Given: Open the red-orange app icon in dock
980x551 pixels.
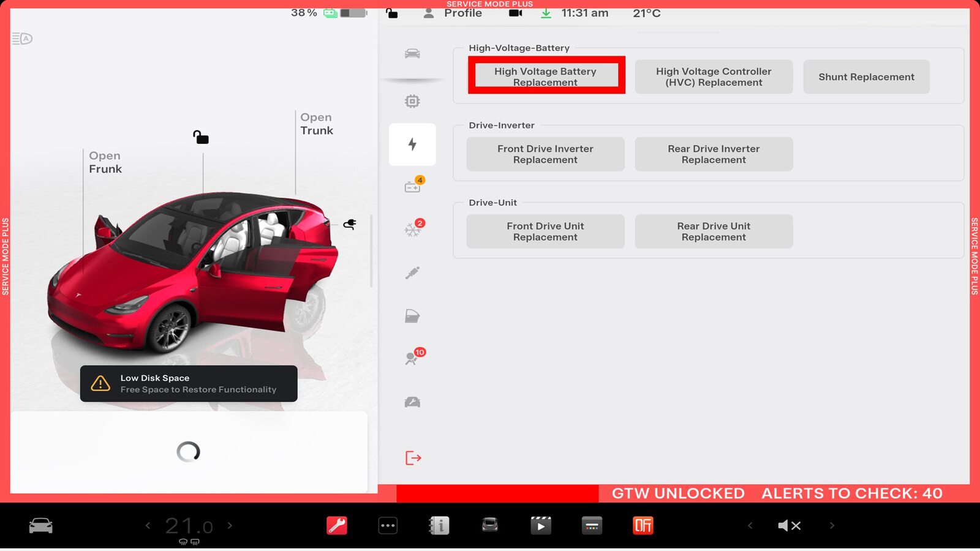Looking at the screenshot, I should pos(643,525).
